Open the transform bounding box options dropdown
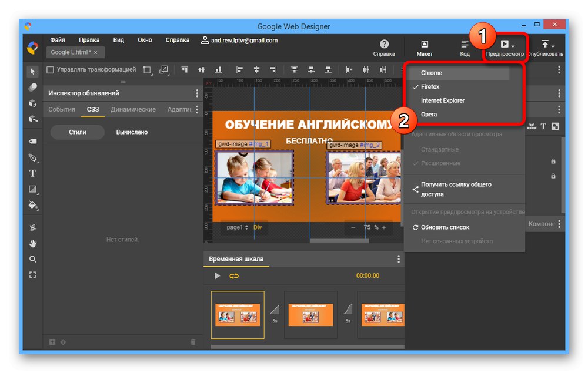The height and width of the screenshot is (373, 588). tap(148, 70)
